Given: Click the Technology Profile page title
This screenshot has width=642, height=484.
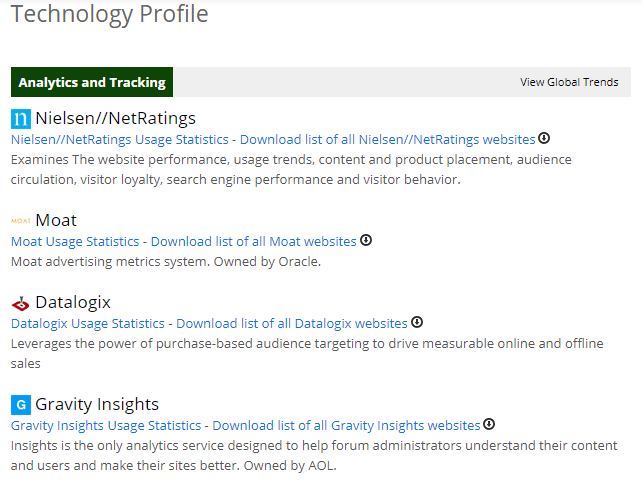Looking at the screenshot, I should tap(110, 14).
